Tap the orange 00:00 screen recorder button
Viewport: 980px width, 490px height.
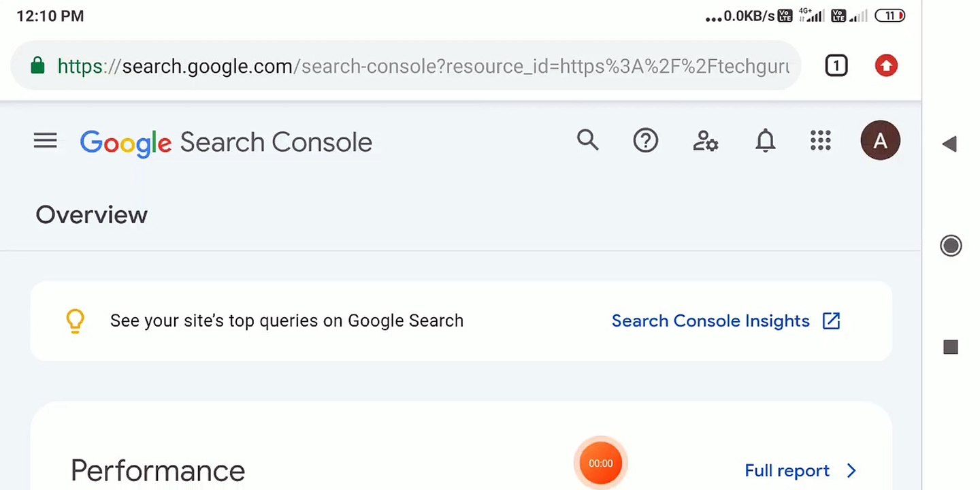600,463
